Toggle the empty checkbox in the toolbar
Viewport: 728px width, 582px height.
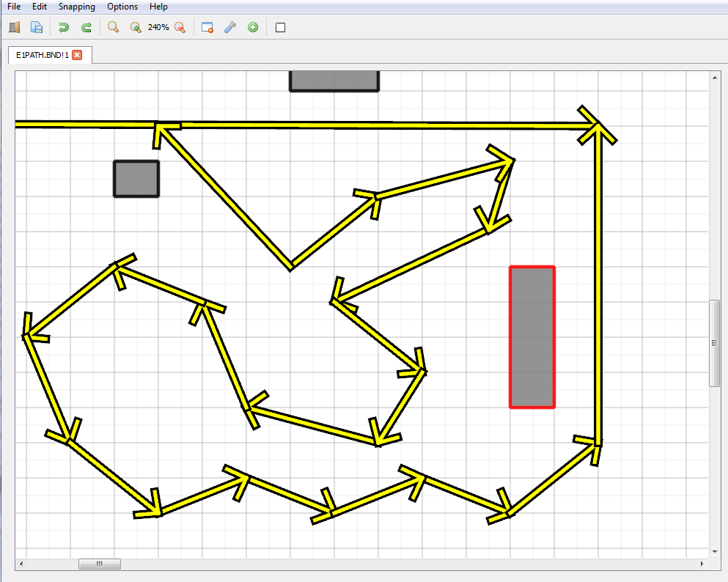280,28
